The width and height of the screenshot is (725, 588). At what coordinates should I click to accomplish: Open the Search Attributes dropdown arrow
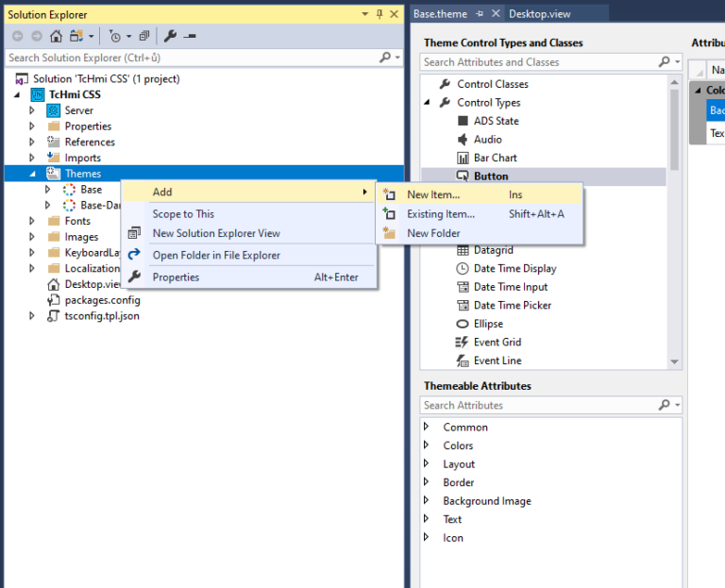pyautogui.click(x=677, y=405)
